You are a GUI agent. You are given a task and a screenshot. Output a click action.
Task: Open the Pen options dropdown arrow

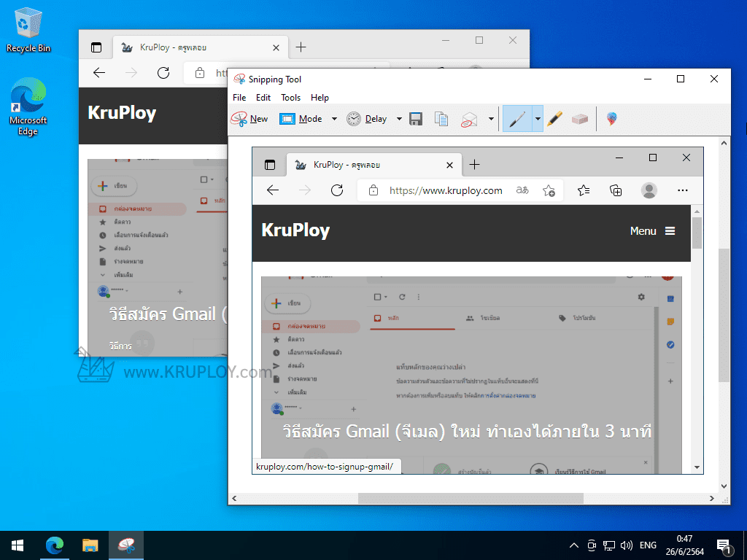click(x=538, y=119)
